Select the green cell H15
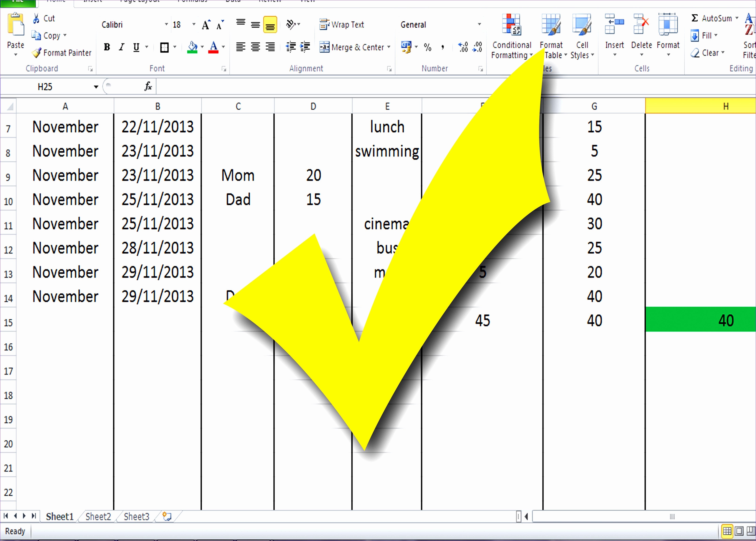This screenshot has width=756, height=541. [x=701, y=319]
